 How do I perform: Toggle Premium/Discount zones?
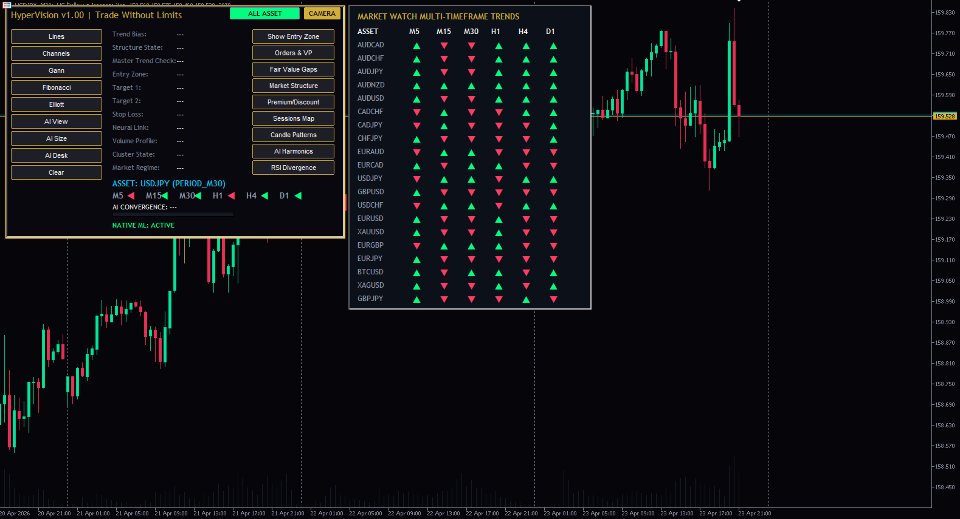293,102
